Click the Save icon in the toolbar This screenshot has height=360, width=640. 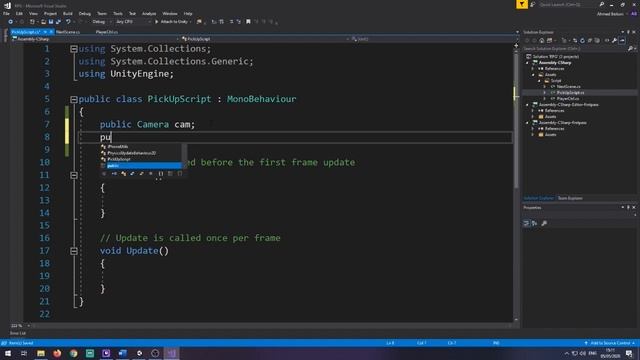point(51,22)
